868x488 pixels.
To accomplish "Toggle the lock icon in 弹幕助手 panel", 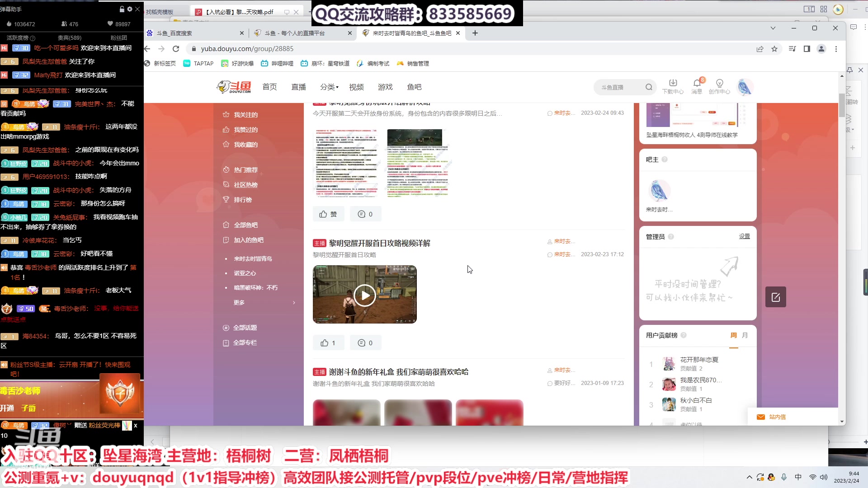I will tap(122, 9).
